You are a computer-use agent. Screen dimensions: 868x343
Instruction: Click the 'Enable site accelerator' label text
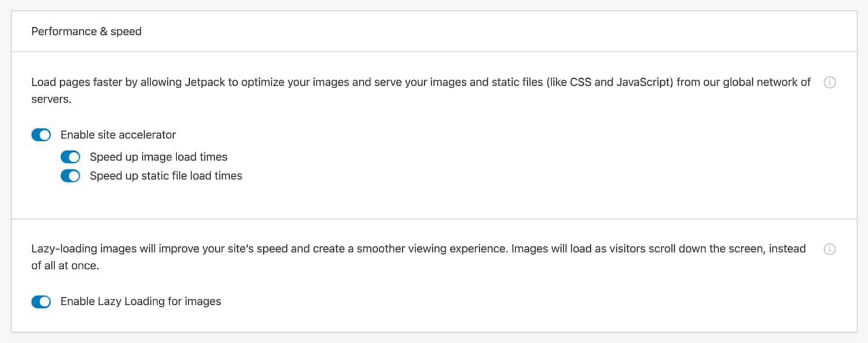(118, 135)
